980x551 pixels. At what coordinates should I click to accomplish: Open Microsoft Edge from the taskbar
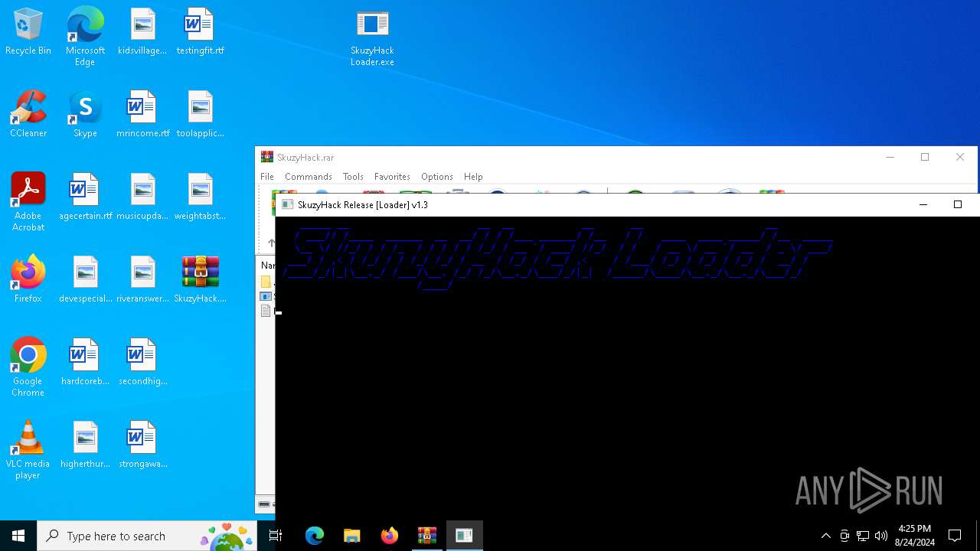(x=315, y=536)
